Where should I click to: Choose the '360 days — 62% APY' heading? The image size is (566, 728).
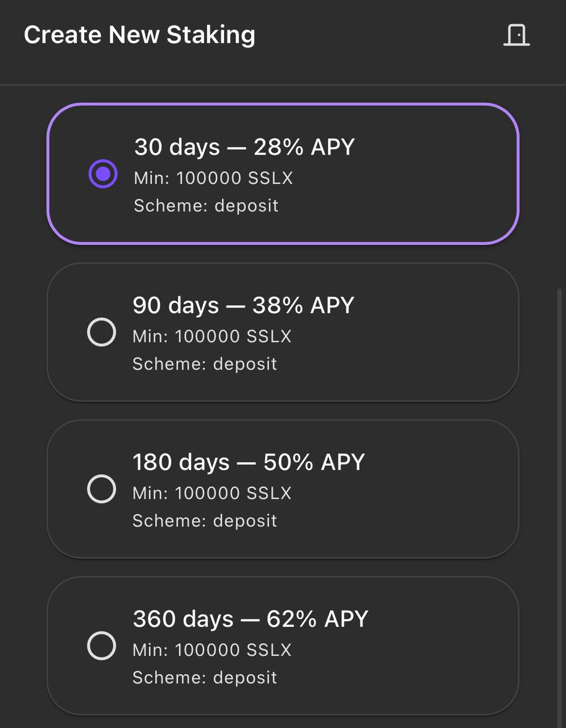pyautogui.click(x=251, y=619)
